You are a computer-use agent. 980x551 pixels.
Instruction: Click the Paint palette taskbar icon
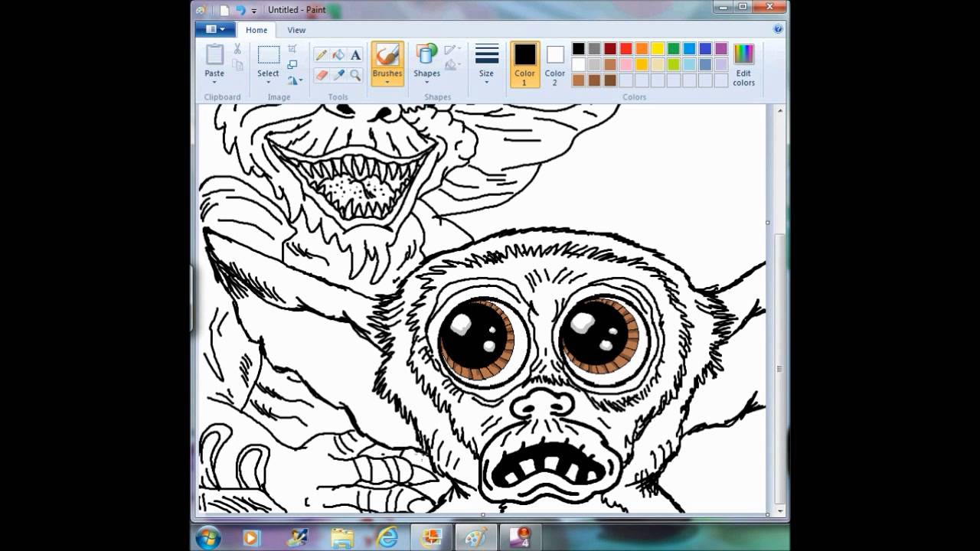[476, 538]
